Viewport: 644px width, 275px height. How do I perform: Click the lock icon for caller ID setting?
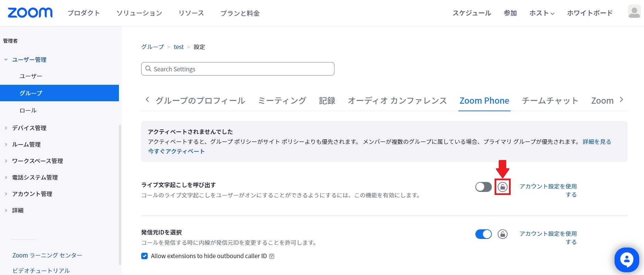[x=502, y=234]
